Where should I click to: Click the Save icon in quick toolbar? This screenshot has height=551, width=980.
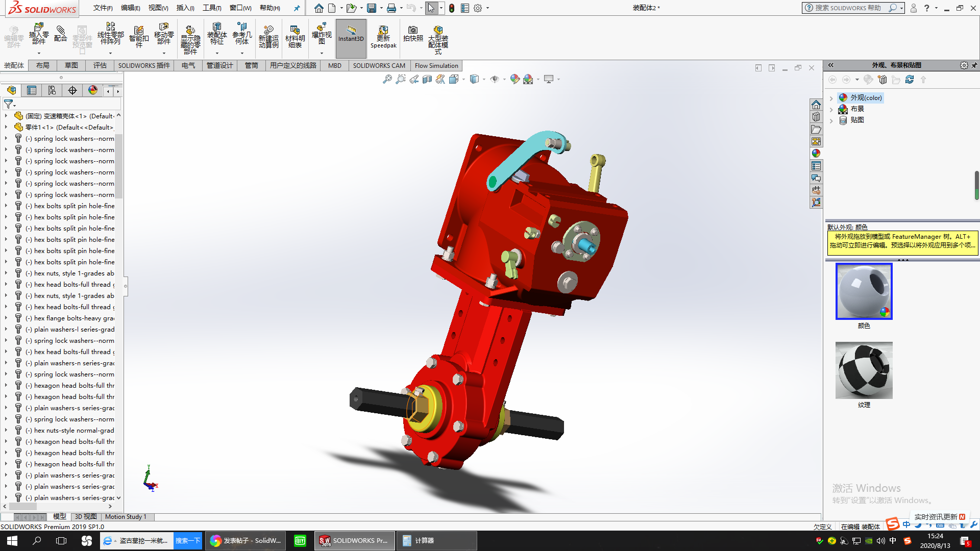tap(372, 8)
